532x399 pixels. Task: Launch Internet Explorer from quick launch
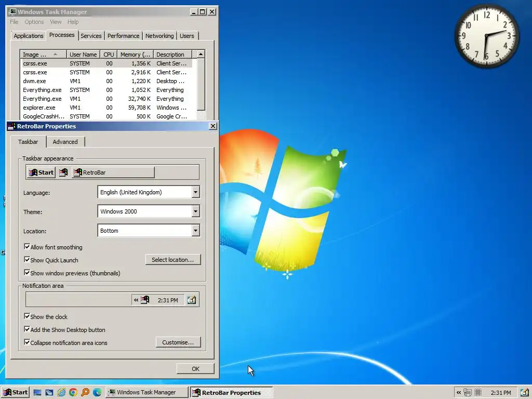click(61, 393)
